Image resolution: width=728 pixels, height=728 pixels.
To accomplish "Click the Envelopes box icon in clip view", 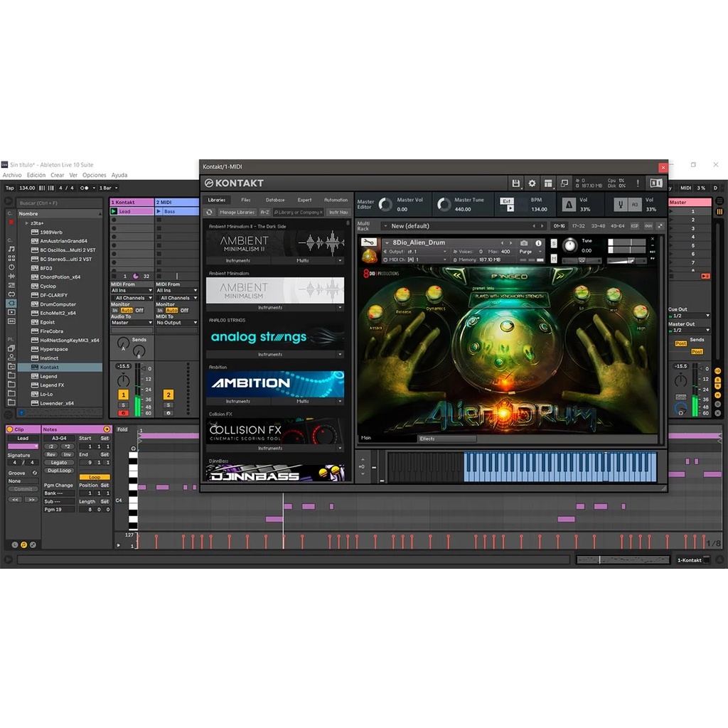I will (33, 545).
